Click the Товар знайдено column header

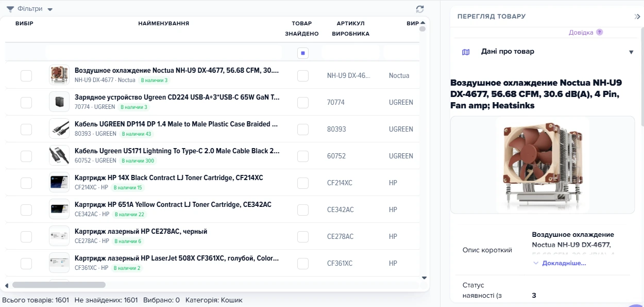click(x=302, y=29)
